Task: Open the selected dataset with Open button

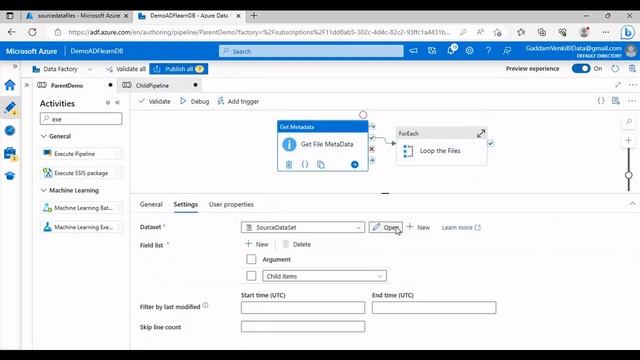Action: [386, 227]
